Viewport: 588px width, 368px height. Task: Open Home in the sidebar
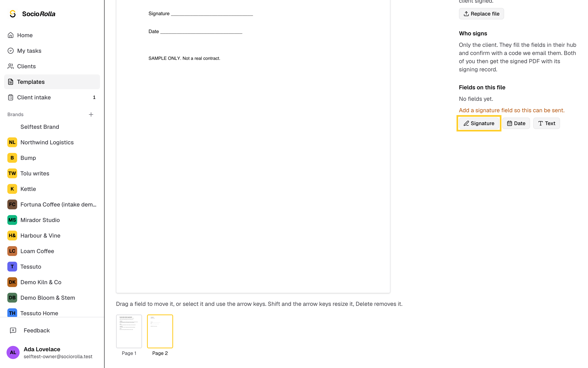pos(52,35)
